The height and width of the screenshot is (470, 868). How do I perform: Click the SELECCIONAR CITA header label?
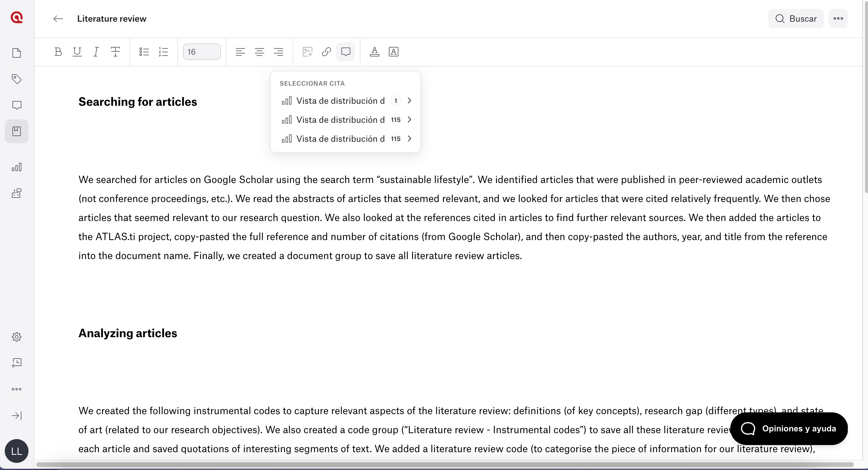point(312,83)
